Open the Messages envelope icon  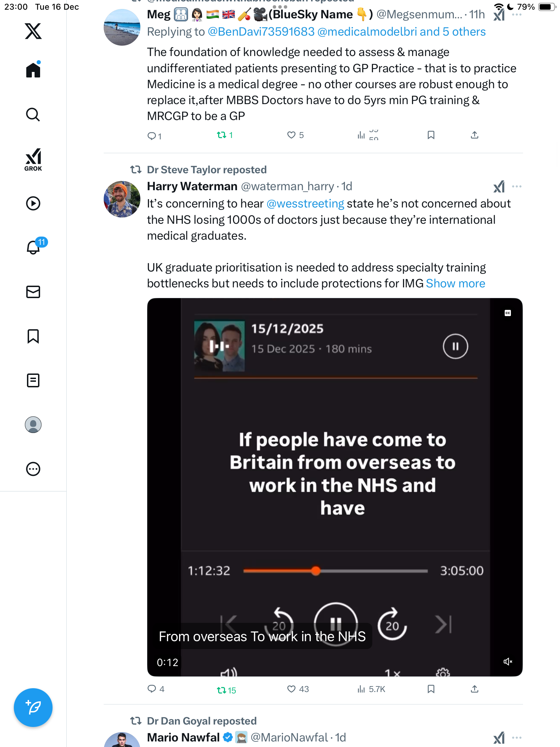click(x=33, y=292)
